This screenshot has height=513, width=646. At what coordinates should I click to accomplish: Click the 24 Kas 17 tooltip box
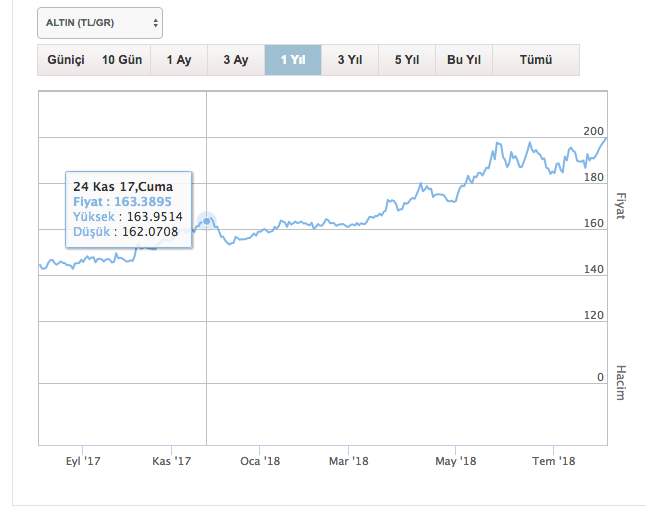coord(128,209)
